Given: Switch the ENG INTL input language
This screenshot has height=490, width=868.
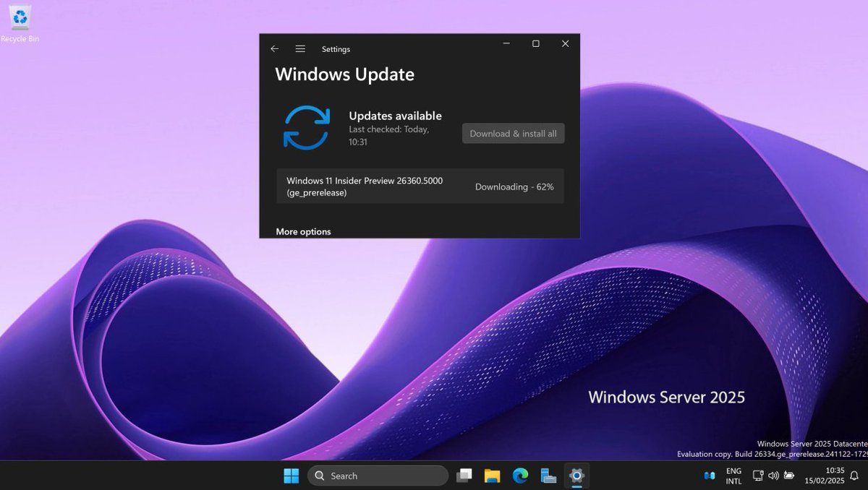Looking at the screenshot, I should (733, 476).
